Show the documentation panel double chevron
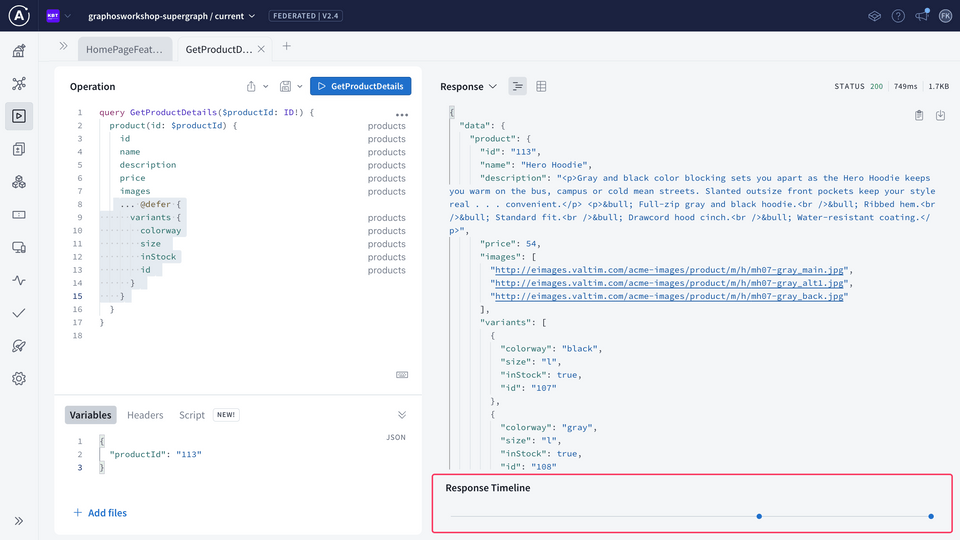Viewport: 960px width, 540px height. (63, 46)
